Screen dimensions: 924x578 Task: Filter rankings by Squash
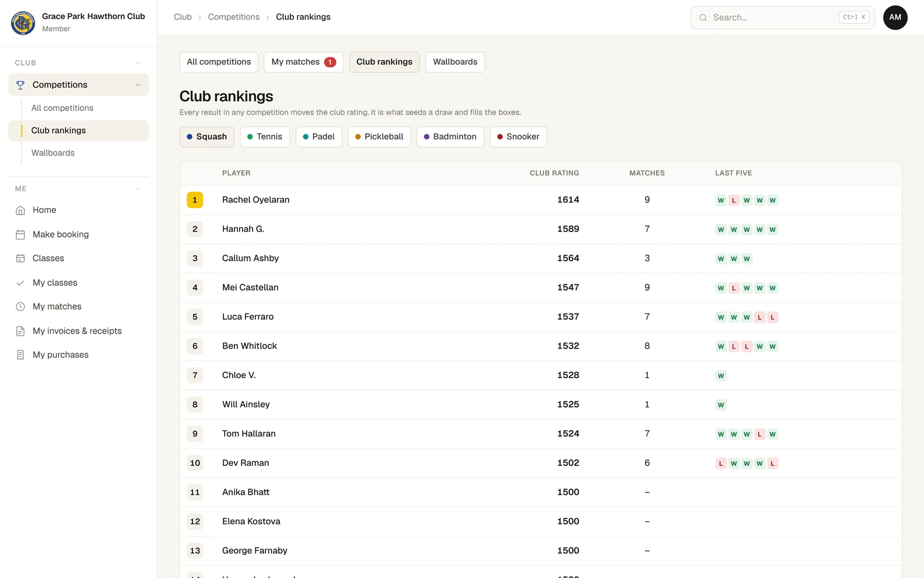[207, 137]
